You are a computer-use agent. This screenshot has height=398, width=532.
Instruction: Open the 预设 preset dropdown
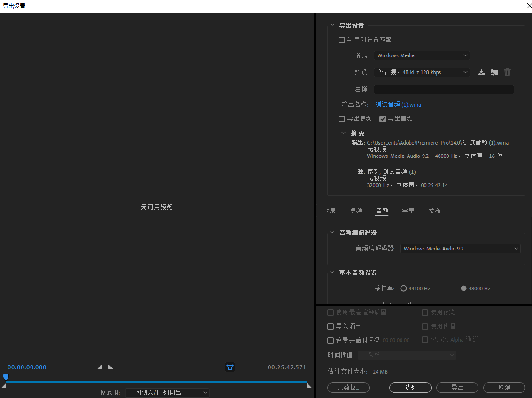(x=422, y=72)
